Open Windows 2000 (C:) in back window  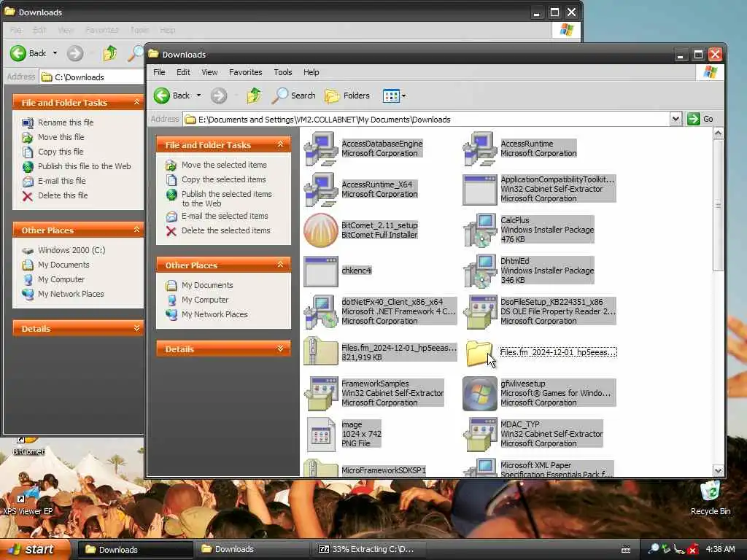71,250
